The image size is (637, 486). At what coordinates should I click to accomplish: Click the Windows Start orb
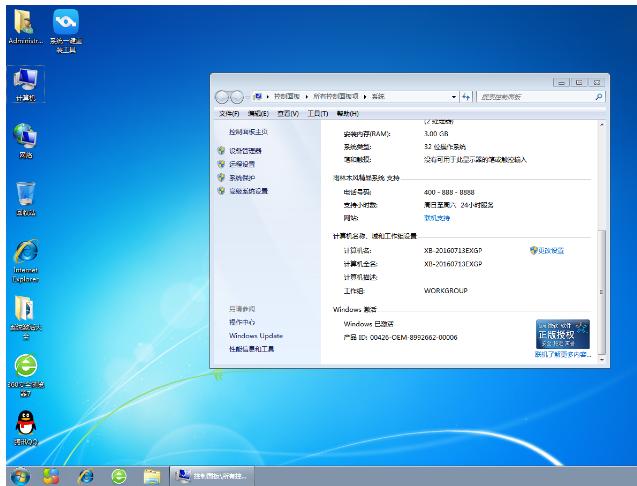20,476
